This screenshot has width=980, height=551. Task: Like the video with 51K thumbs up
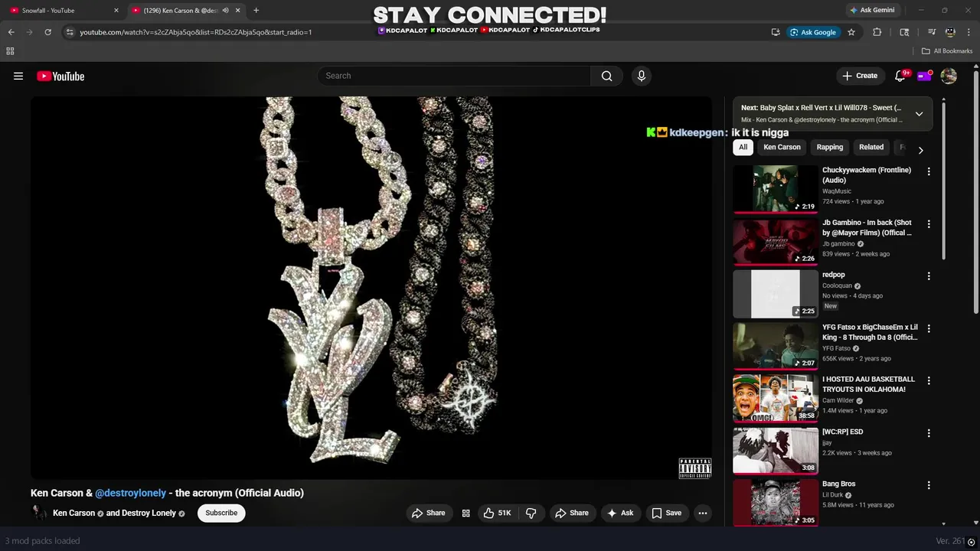(497, 513)
